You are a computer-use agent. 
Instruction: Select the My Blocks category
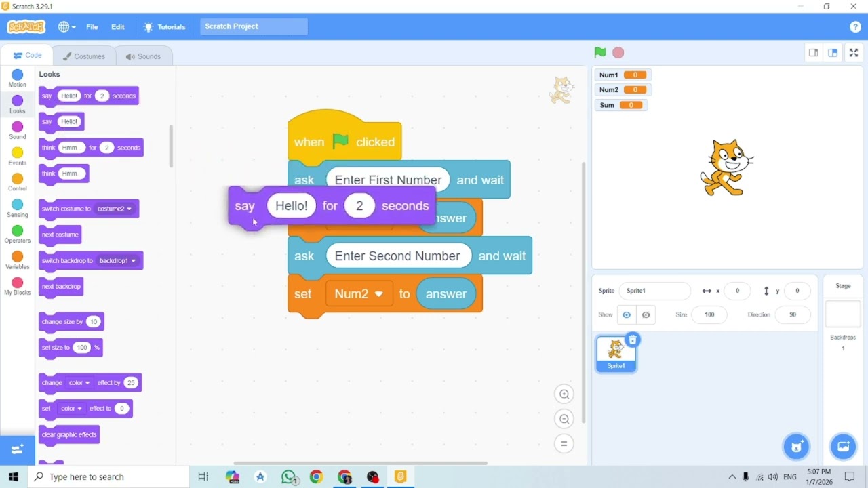(18, 287)
